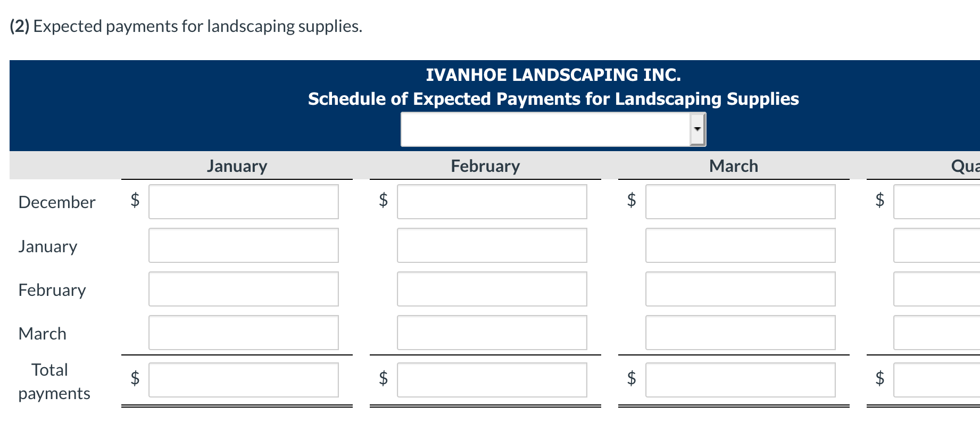Screen dimensions: 980x447
Task: Open the schedule period dropdown arrow
Action: pos(697,129)
